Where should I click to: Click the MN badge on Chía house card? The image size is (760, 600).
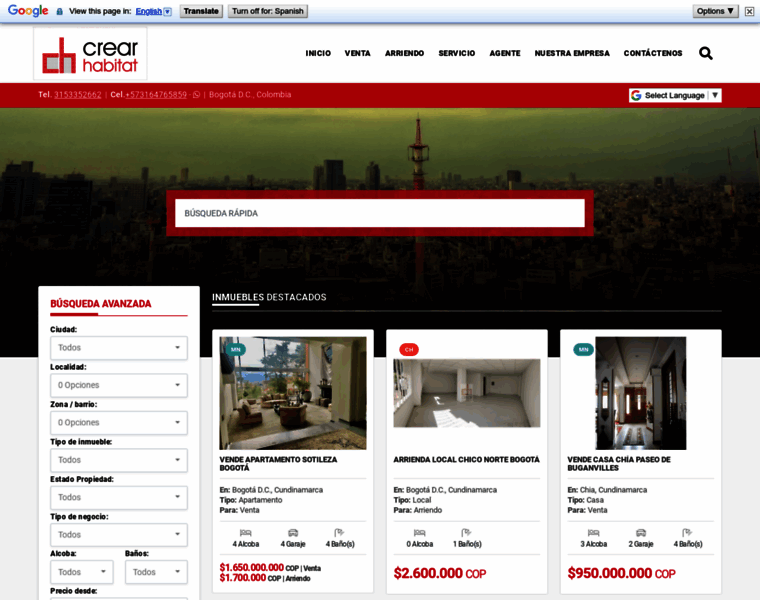coord(584,349)
